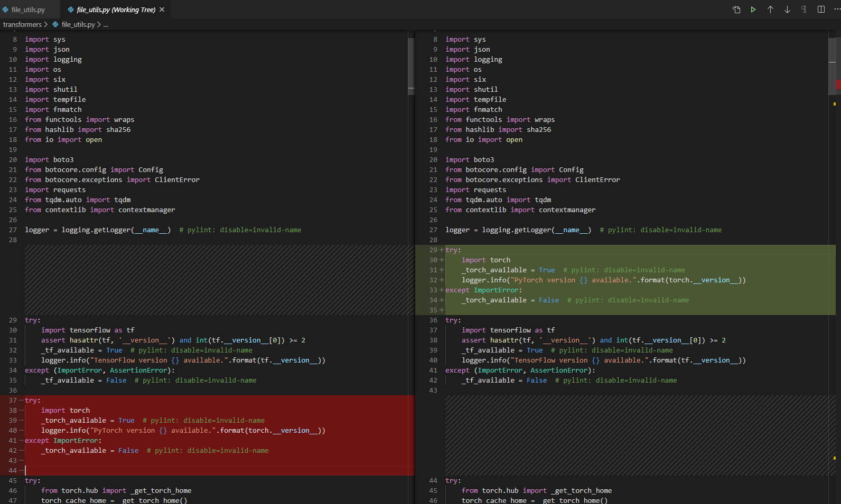841x504 pixels.
Task: Open the transformers breadcrumb folder
Action: [x=22, y=24]
